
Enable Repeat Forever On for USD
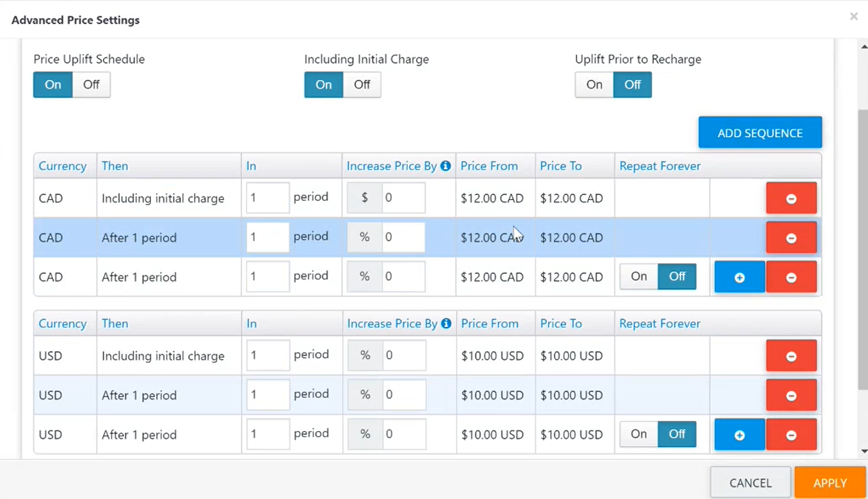point(639,434)
